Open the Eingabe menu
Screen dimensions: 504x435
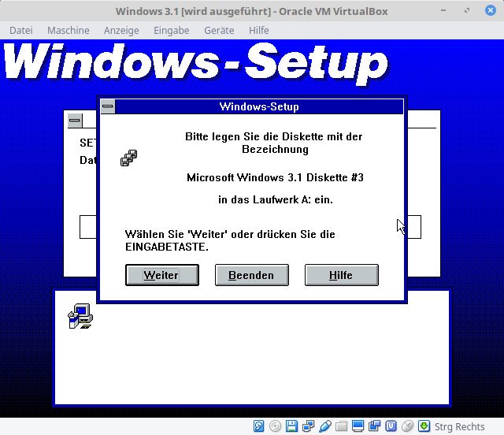click(x=172, y=30)
